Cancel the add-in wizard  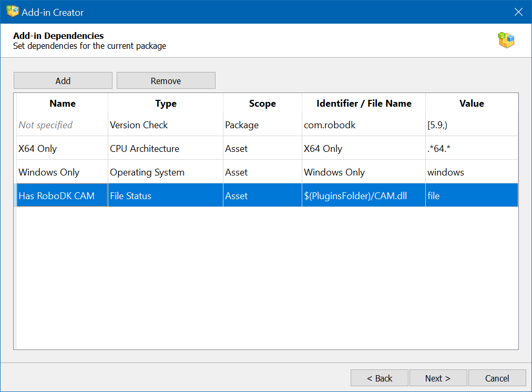click(x=497, y=378)
